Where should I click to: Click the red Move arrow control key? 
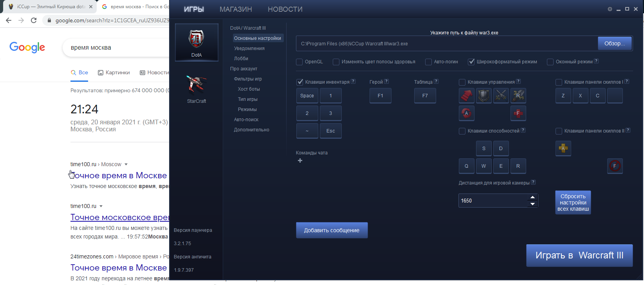466,95
